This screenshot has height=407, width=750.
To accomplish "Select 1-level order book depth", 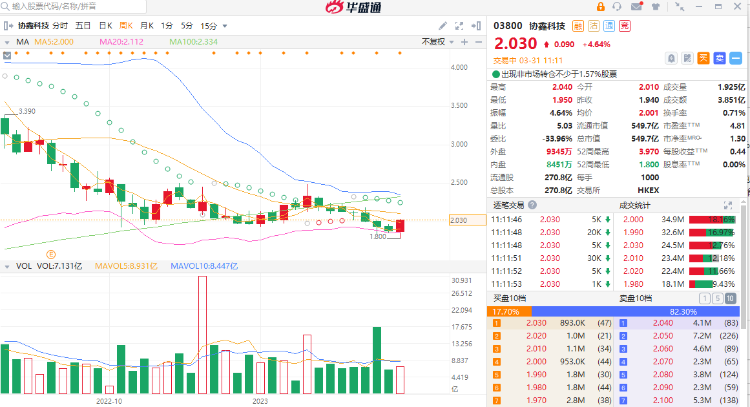I will [705, 298].
